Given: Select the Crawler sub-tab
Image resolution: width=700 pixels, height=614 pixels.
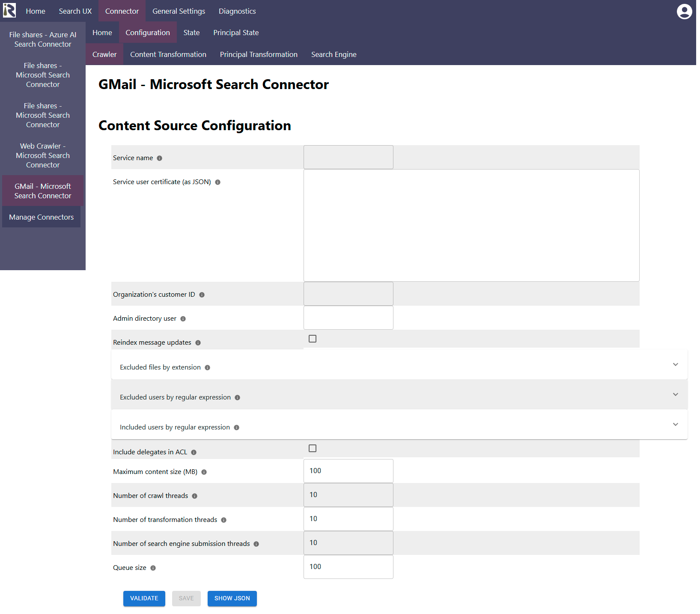Looking at the screenshot, I should click(104, 54).
